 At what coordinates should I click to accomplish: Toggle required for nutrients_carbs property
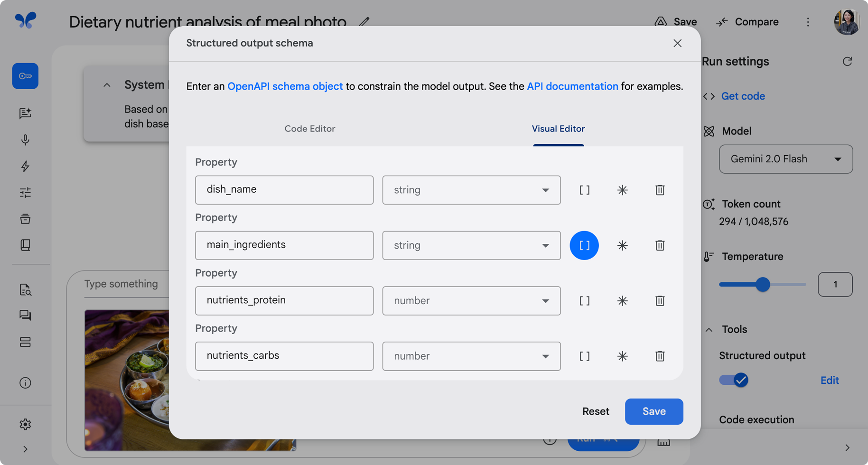click(622, 356)
